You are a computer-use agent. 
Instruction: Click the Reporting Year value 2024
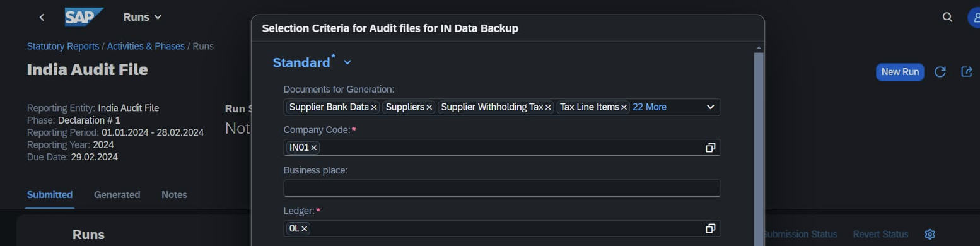[103, 144]
